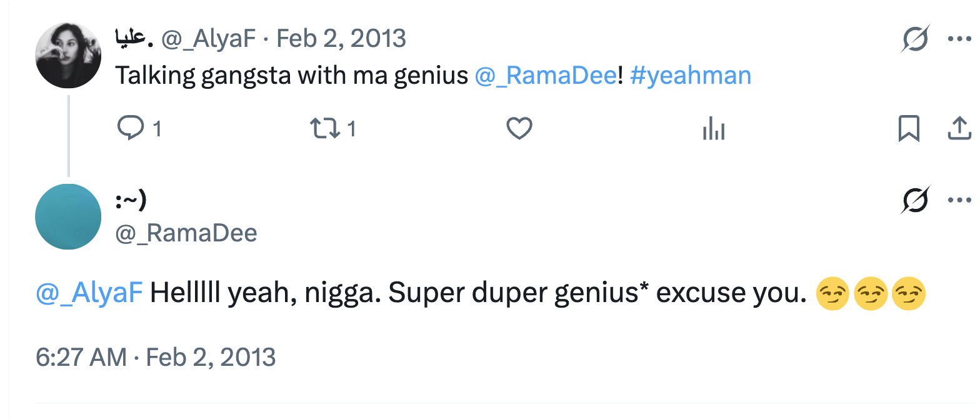Screen dimensions: 980x419
Task: Open the @_AlyaF profile photo avatar
Action: pos(68,56)
